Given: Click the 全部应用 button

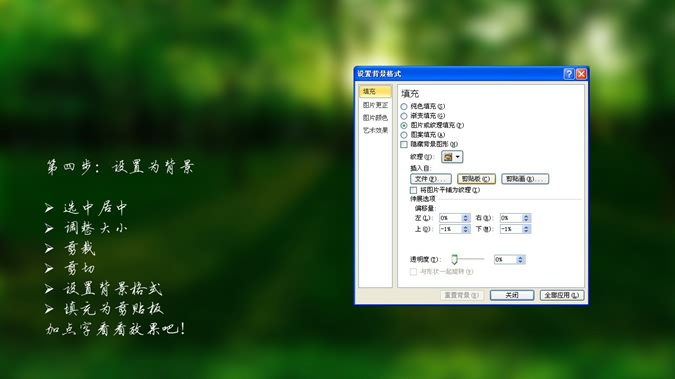Looking at the screenshot, I should click(562, 295).
